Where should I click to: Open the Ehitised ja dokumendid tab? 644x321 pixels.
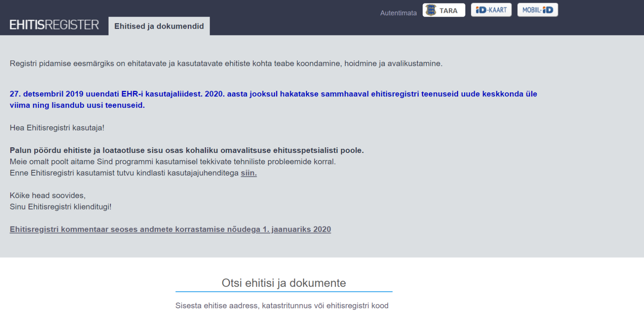159,26
